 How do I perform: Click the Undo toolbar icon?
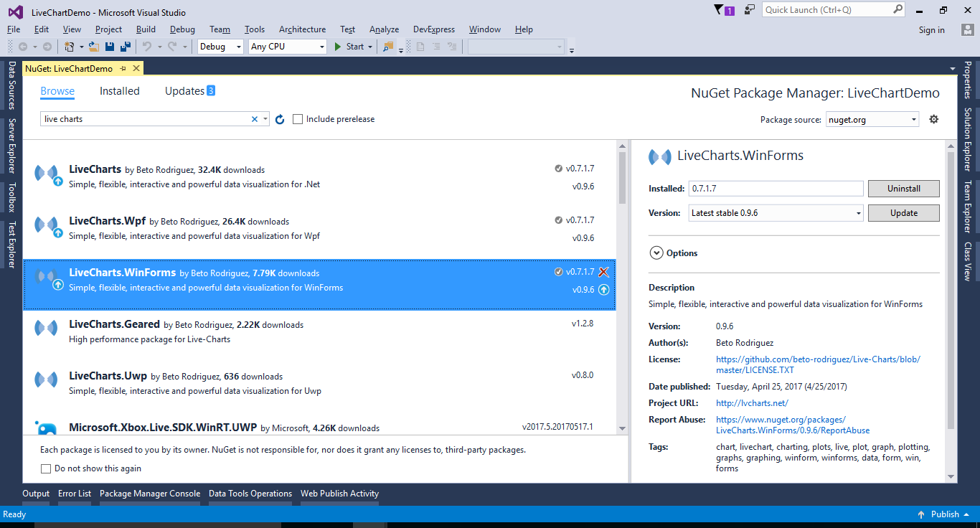[146, 47]
